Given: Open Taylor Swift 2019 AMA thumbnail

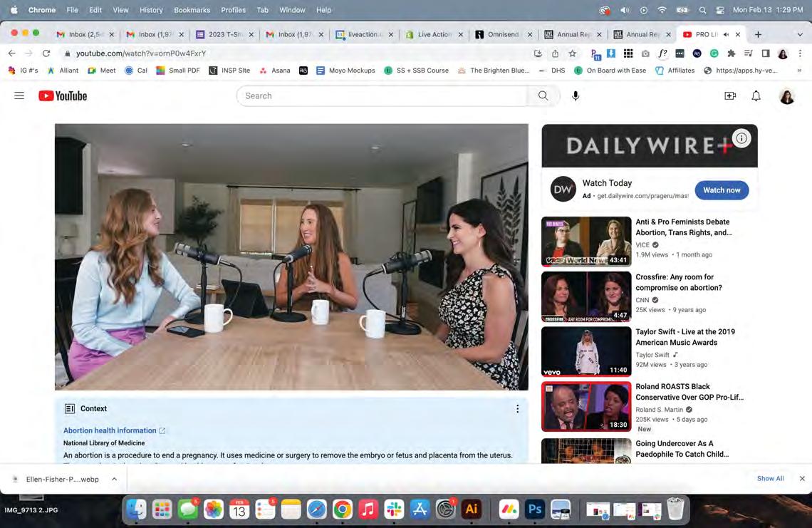Looking at the screenshot, I should (x=586, y=351).
